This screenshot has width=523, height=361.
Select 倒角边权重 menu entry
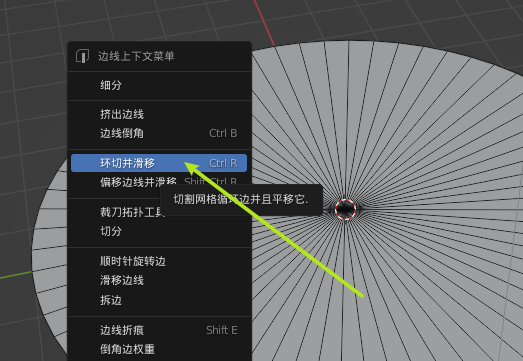tap(159, 349)
